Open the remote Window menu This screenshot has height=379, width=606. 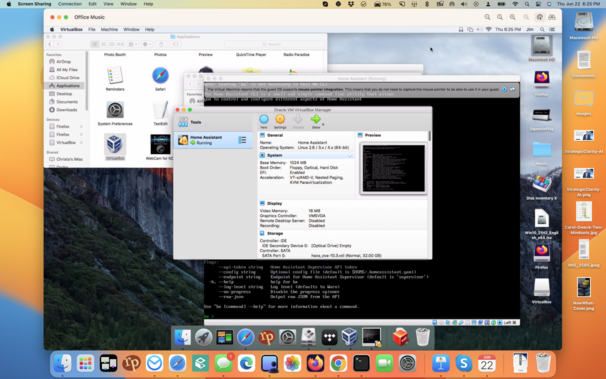click(x=131, y=29)
